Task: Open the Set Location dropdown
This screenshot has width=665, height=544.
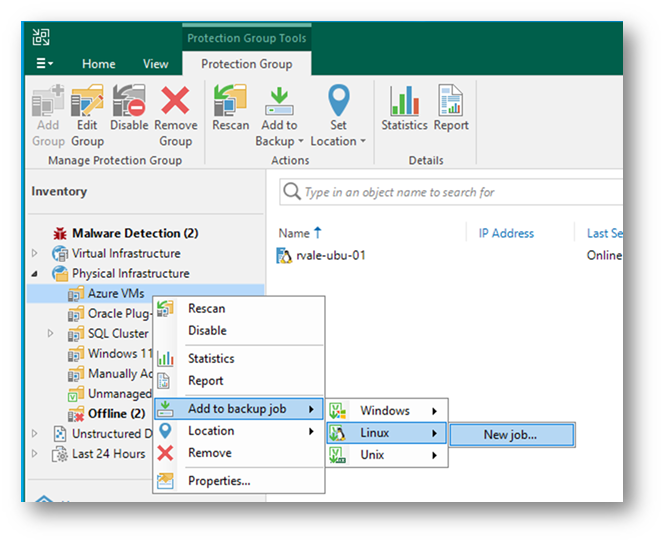Action: tap(339, 141)
